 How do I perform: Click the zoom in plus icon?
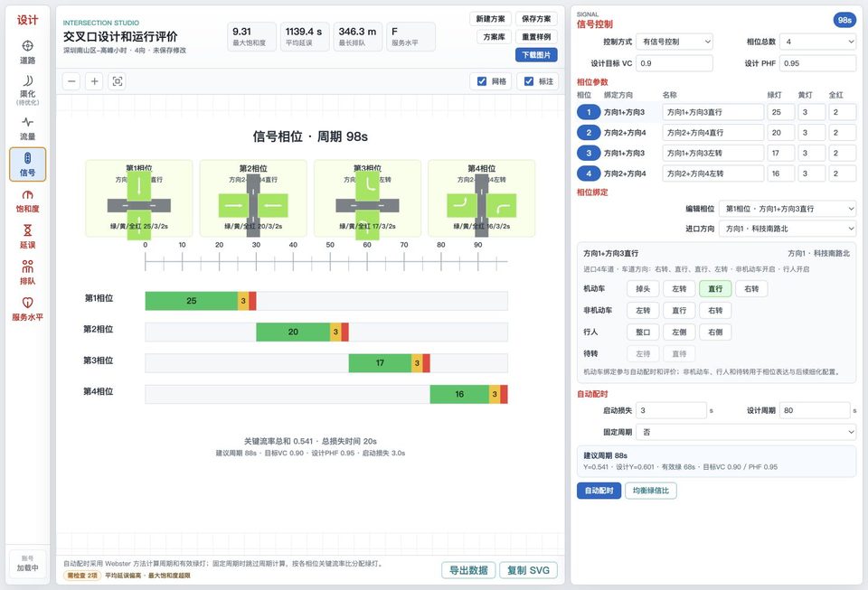click(95, 81)
